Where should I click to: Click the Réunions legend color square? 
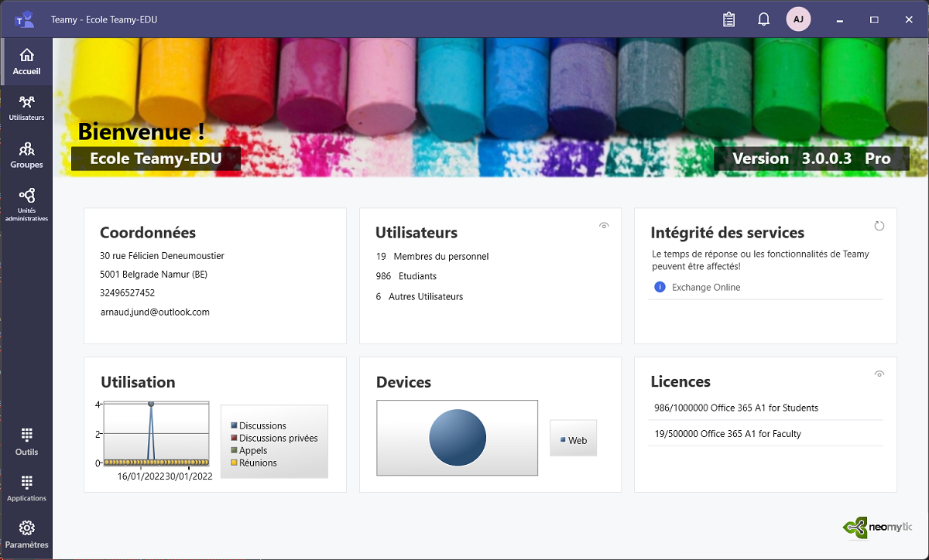234,463
